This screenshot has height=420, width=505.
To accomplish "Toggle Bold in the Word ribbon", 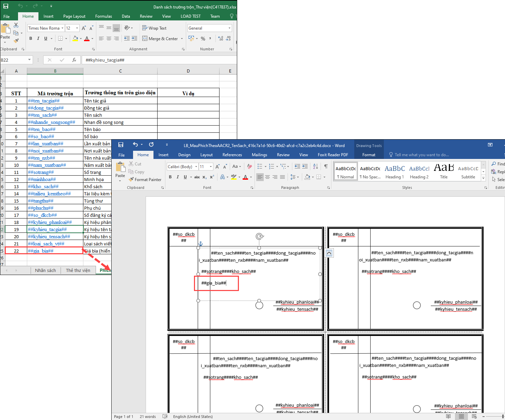I will tap(170, 177).
